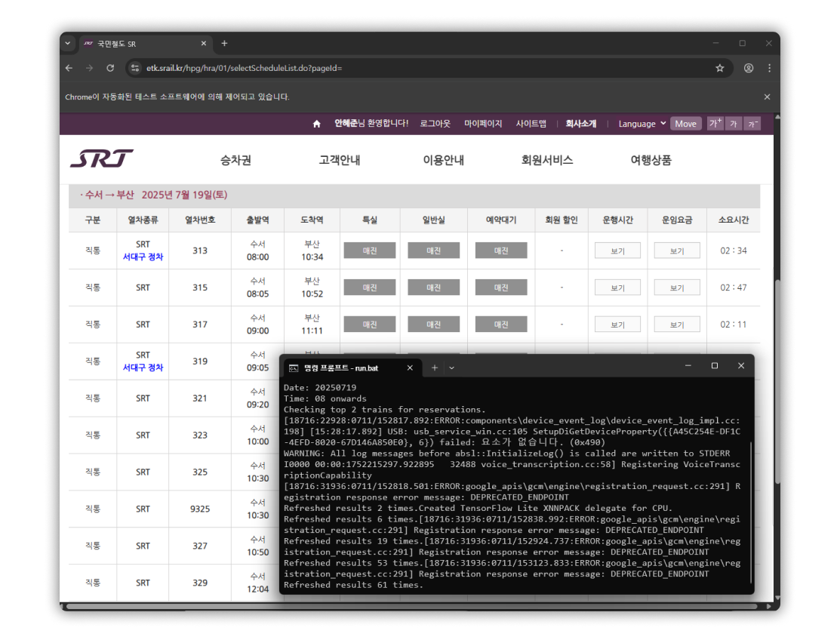This screenshot has width=840, height=643.
Task: Reload the page with the refresh icon
Action: 110,68
